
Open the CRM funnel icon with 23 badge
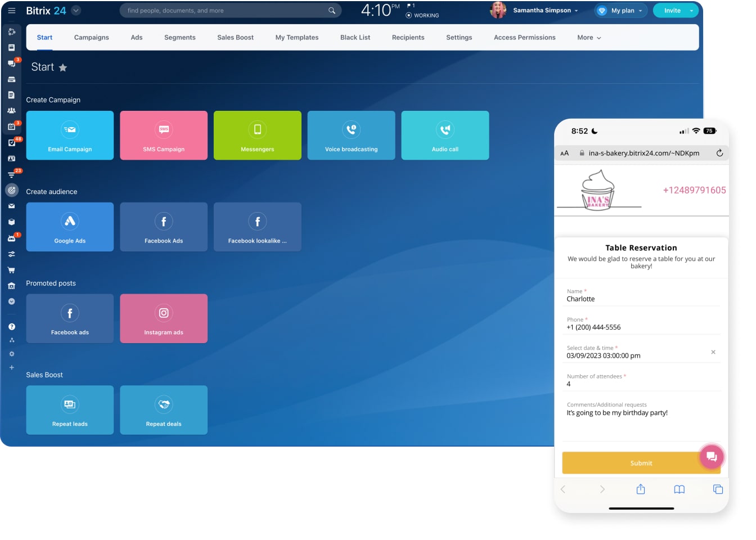coord(12,174)
